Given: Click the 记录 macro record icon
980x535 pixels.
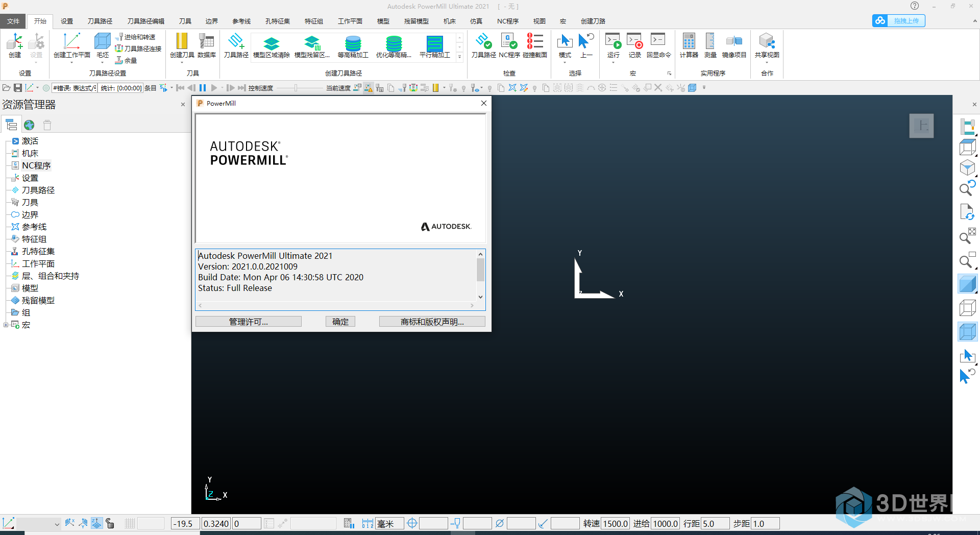Looking at the screenshot, I should point(634,41).
